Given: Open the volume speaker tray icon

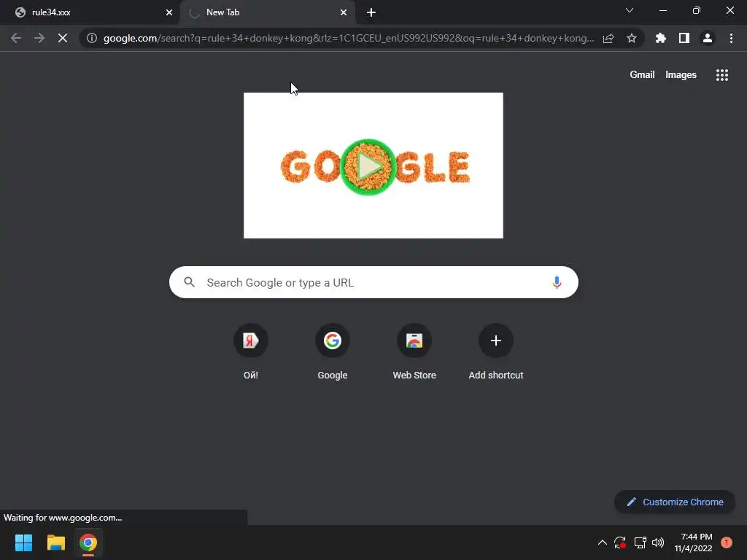Looking at the screenshot, I should pos(658,542).
